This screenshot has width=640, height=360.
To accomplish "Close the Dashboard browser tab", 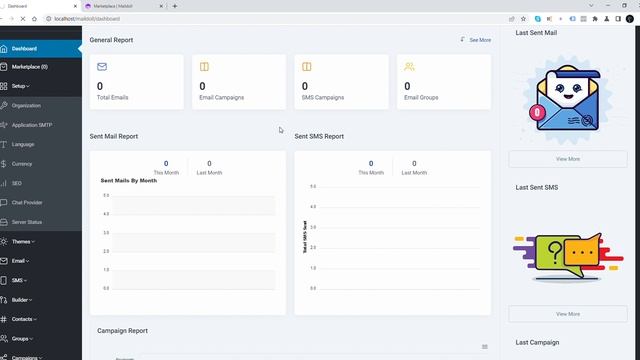I will point(75,6).
